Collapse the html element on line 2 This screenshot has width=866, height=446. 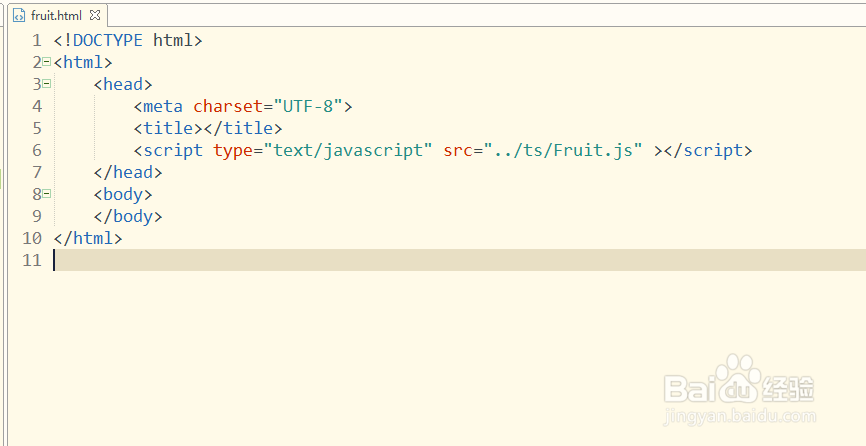click(x=47, y=62)
